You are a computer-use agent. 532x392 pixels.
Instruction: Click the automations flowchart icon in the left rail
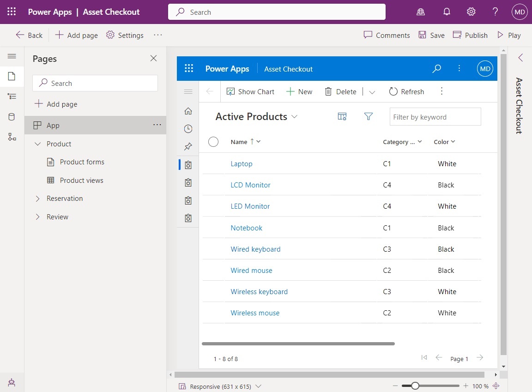pyautogui.click(x=12, y=136)
